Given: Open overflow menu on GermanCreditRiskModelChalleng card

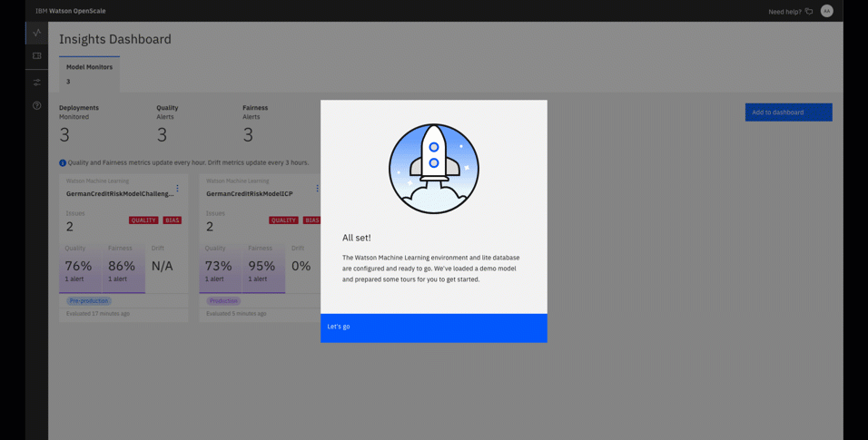Looking at the screenshot, I should point(177,189).
